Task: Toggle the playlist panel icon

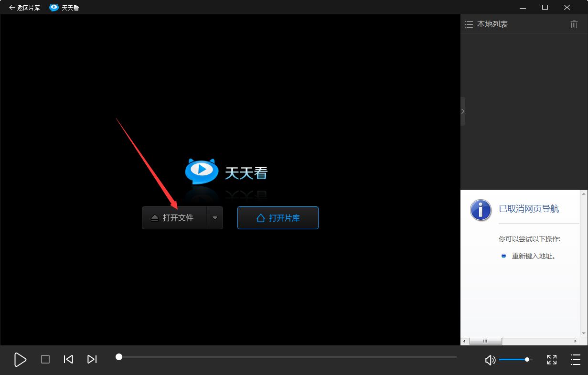Action: tap(575, 360)
